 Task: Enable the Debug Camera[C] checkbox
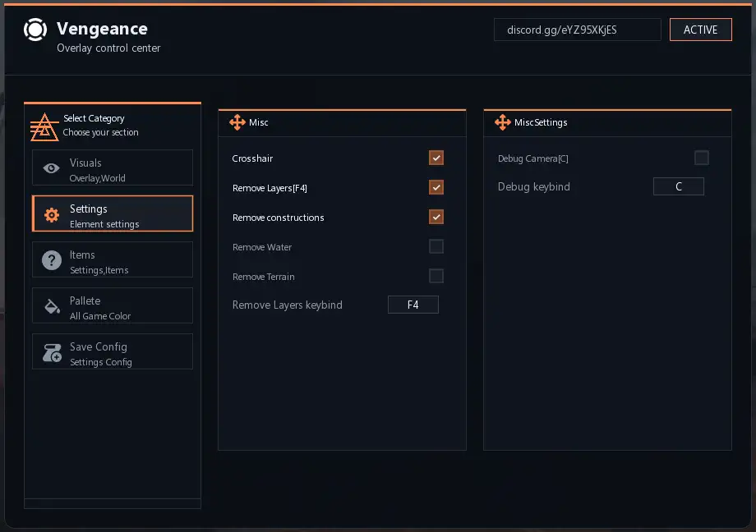tap(701, 158)
